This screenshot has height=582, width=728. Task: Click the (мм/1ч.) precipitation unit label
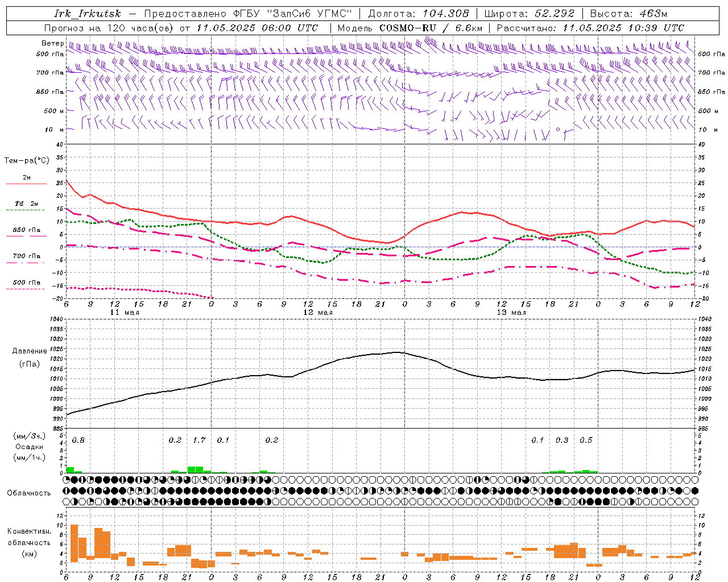click(30, 458)
